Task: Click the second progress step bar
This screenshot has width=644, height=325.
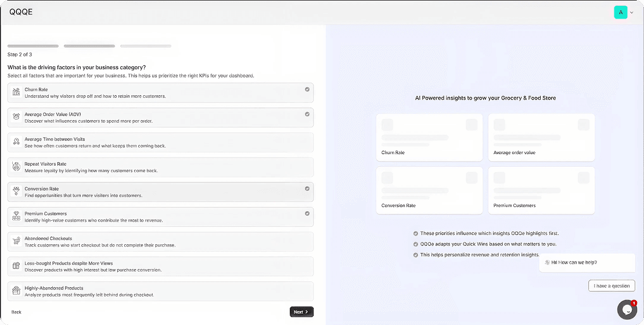Action: pos(89,46)
